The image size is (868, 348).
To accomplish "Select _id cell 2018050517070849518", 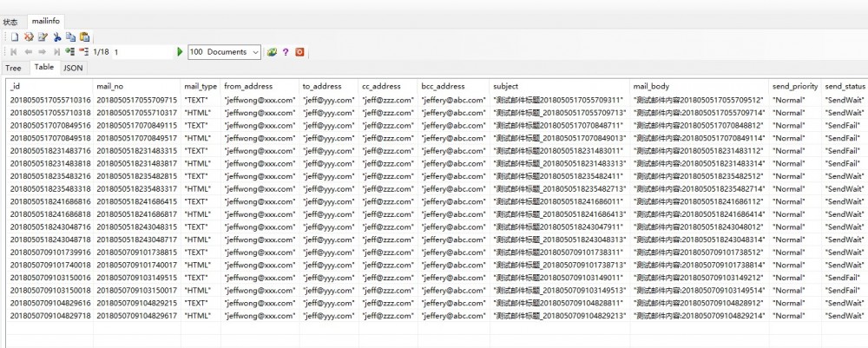I will point(49,138).
